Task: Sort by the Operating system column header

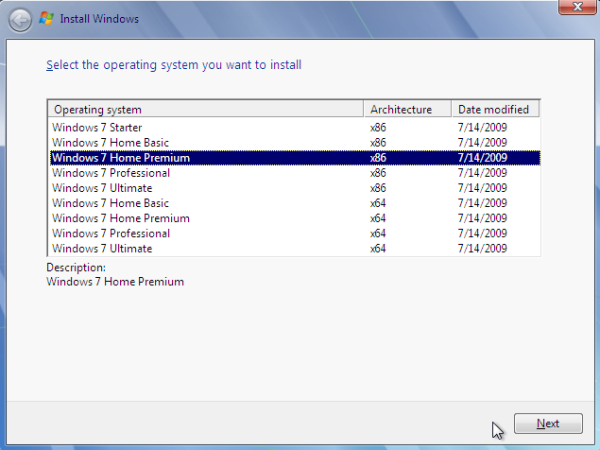Action: [x=205, y=109]
